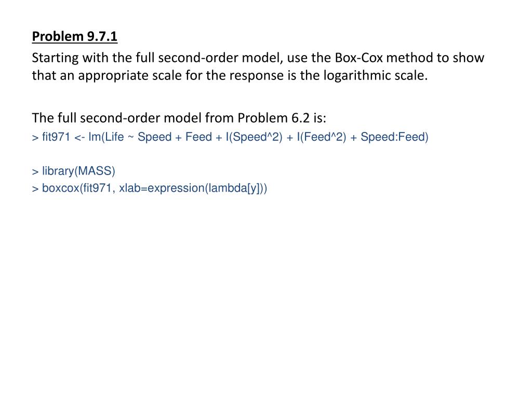
Task: Click the assignment arrow '<-' after fit971
Action: click(79, 137)
